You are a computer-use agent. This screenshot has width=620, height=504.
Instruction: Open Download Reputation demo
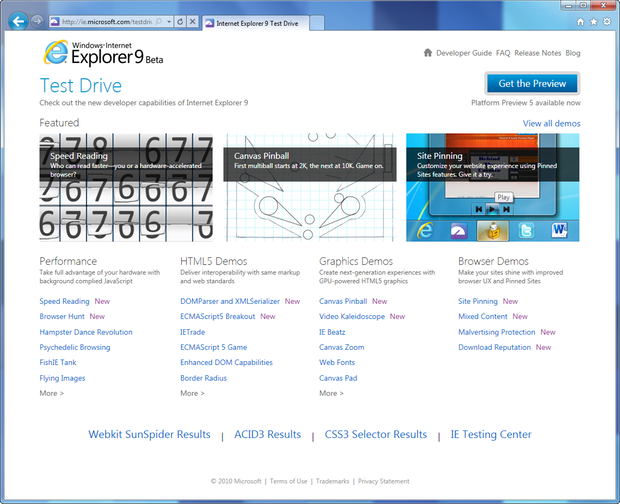coord(494,347)
